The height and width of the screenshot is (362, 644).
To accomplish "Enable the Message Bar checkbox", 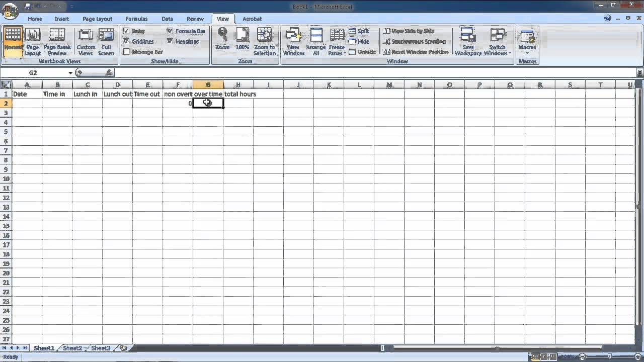I will click(x=125, y=51).
